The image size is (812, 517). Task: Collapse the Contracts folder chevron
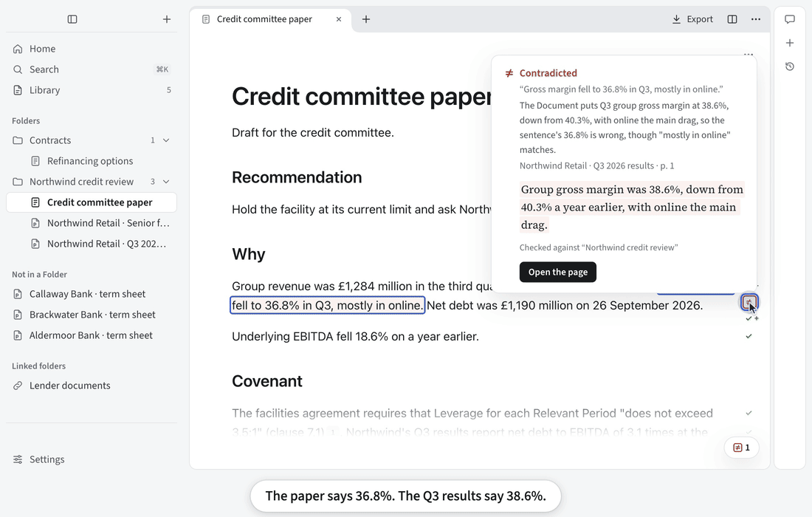[166, 140]
